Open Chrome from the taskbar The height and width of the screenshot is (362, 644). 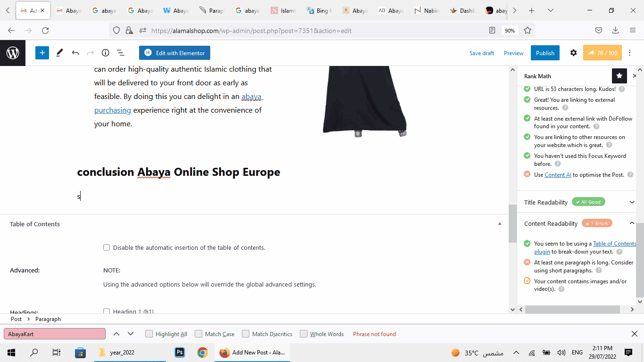pyautogui.click(x=203, y=353)
